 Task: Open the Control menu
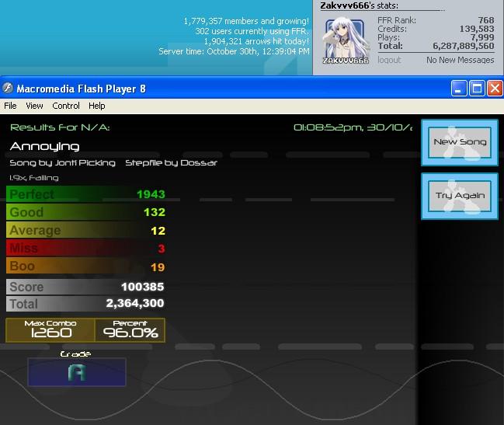pyautogui.click(x=66, y=106)
